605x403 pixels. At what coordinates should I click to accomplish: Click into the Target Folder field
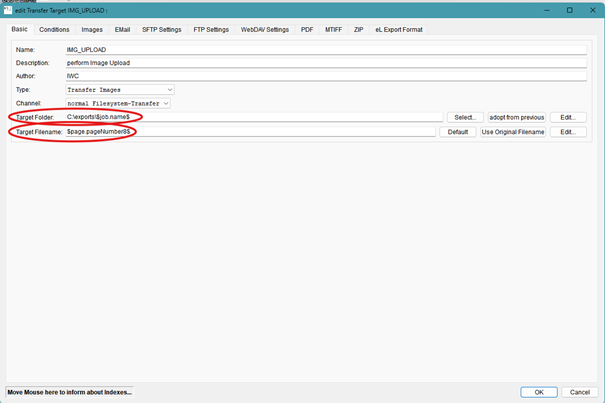point(250,117)
